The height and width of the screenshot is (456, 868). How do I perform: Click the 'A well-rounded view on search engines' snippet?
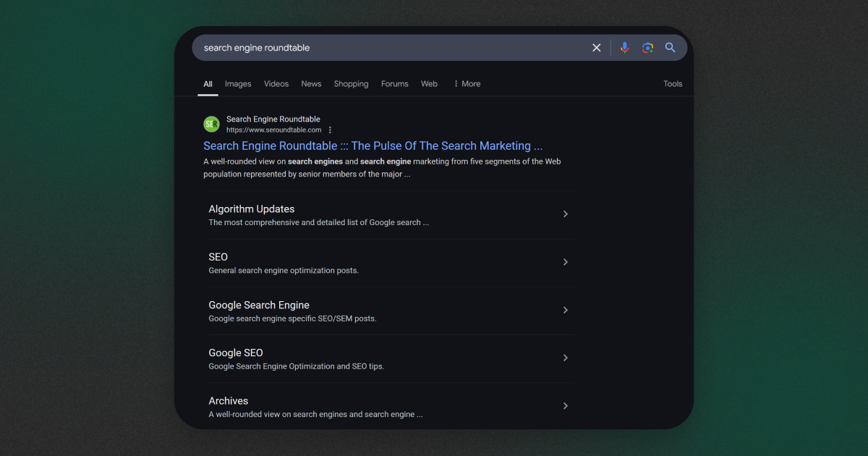pyautogui.click(x=382, y=168)
